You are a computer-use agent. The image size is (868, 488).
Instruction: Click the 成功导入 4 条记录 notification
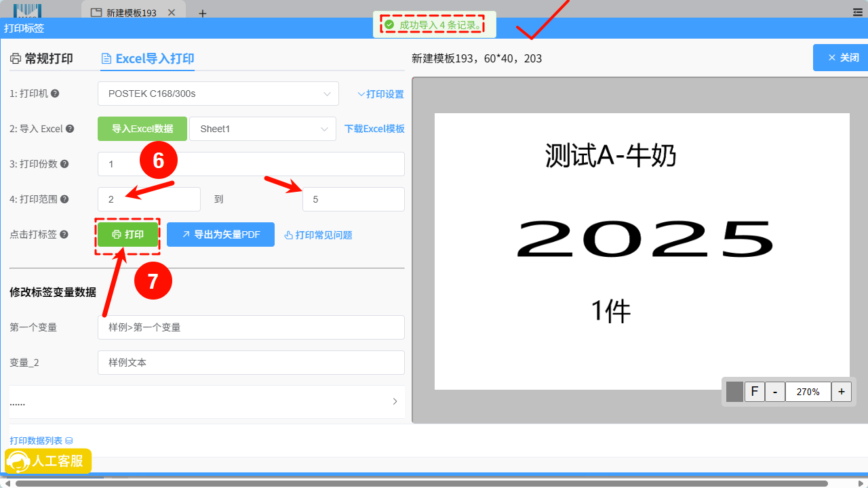tap(434, 25)
